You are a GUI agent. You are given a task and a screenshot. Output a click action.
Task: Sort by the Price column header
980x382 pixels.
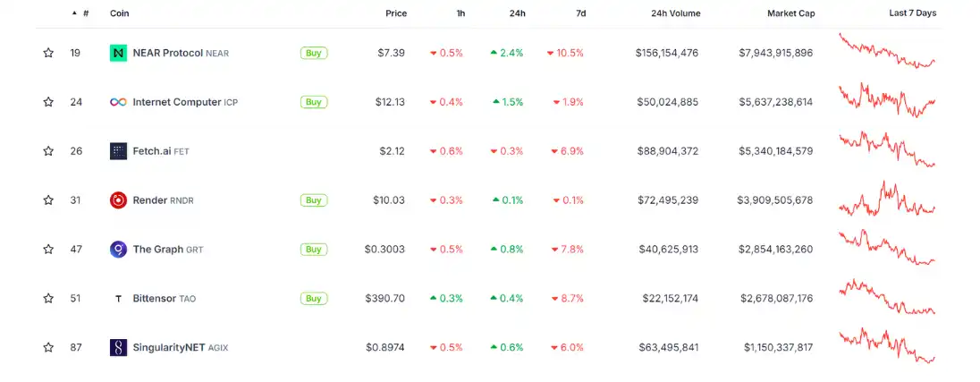tap(395, 13)
